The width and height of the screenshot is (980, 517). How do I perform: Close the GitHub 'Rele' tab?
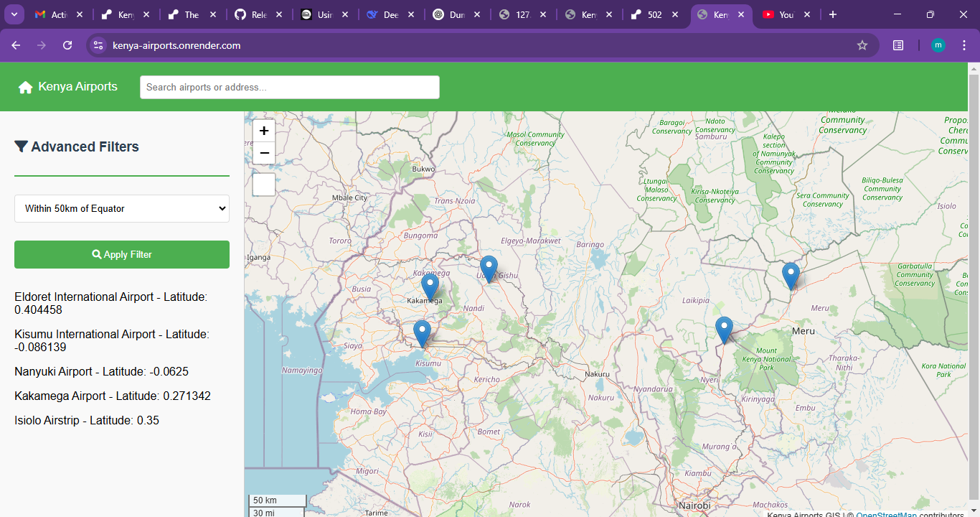pyautogui.click(x=279, y=14)
